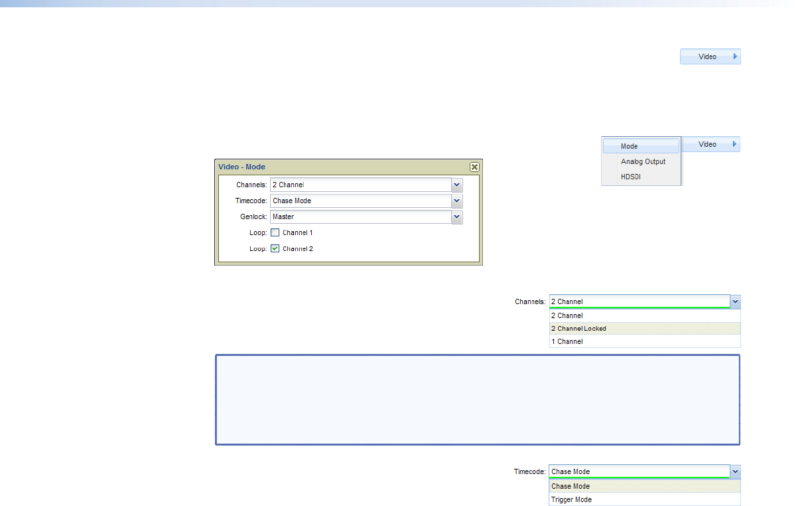Uncheck Loop for Channel 2

[x=275, y=249]
